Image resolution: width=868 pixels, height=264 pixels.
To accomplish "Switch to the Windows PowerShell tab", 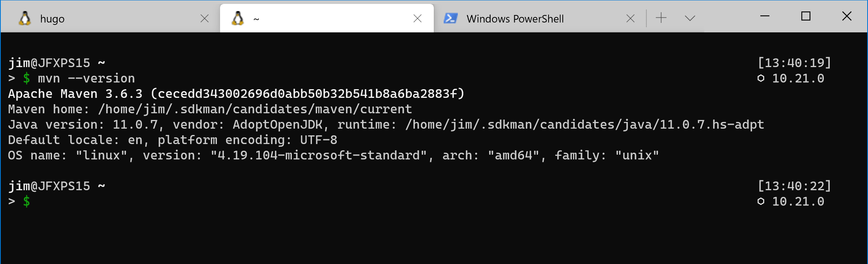I will (x=515, y=19).
